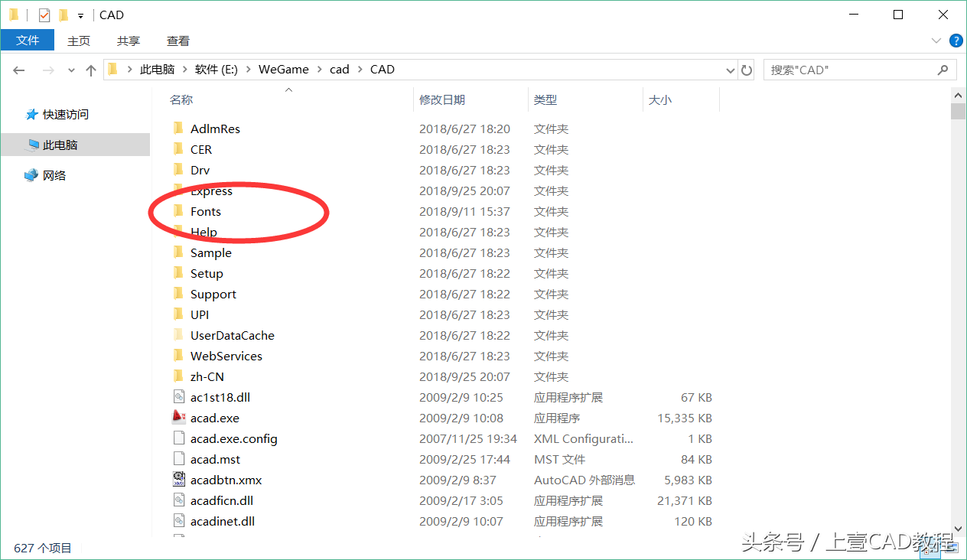Select 网络 in the sidebar
The image size is (967, 560).
point(55,174)
